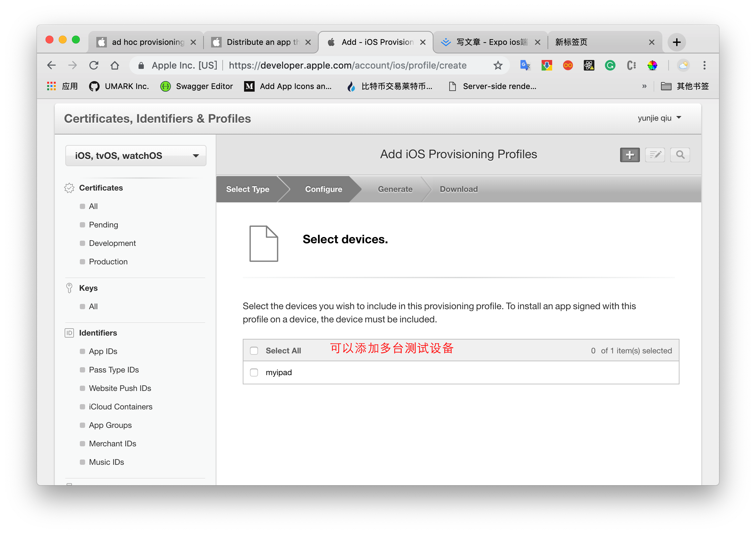Reload the page with refresh icon
Screen dimensions: 756x534
tap(94, 65)
